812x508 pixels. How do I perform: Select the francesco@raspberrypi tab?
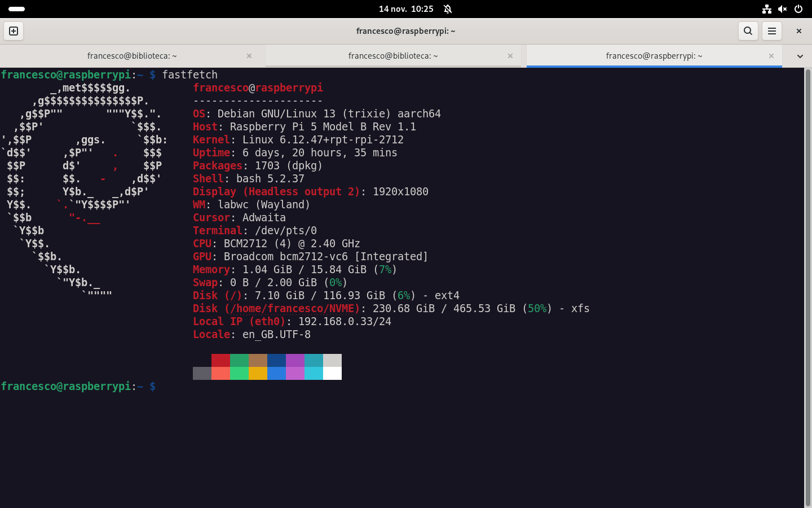(x=654, y=56)
